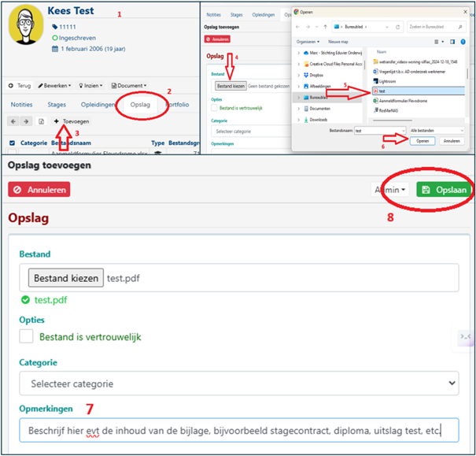The width and height of the screenshot is (476, 456).
Task: Click the Annuleren button in the Openen dialog
Action: pos(452,141)
